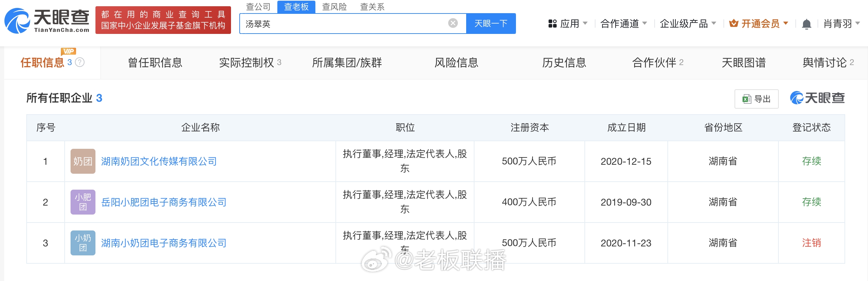Open the notification bell

pos(806,24)
